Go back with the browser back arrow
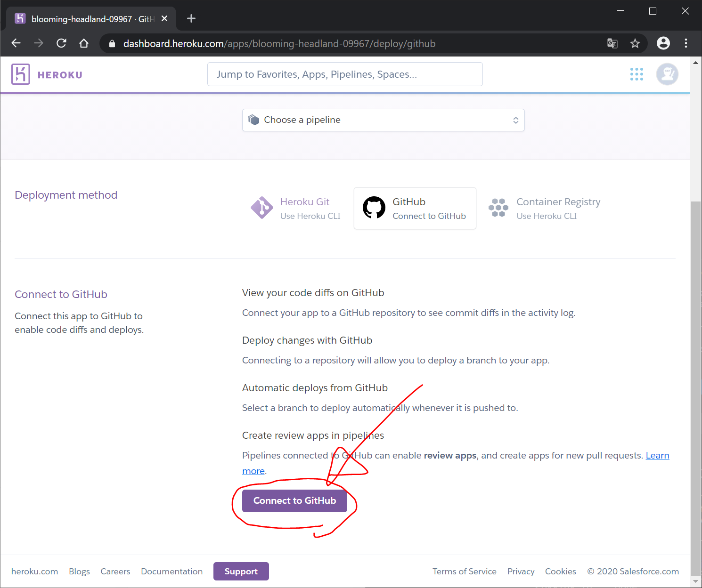702x588 pixels. pyautogui.click(x=16, y=43)
